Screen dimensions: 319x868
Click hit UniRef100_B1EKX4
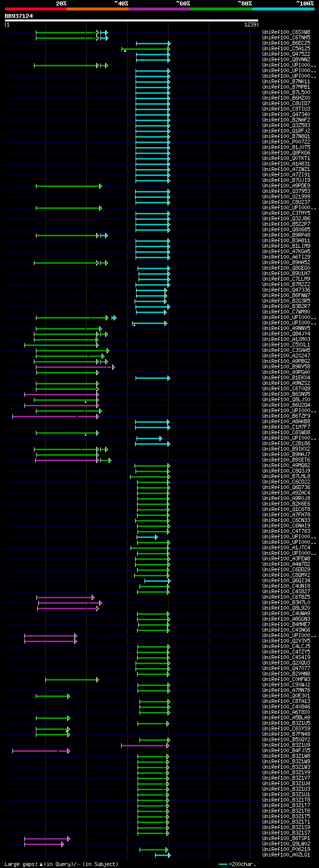286,378
